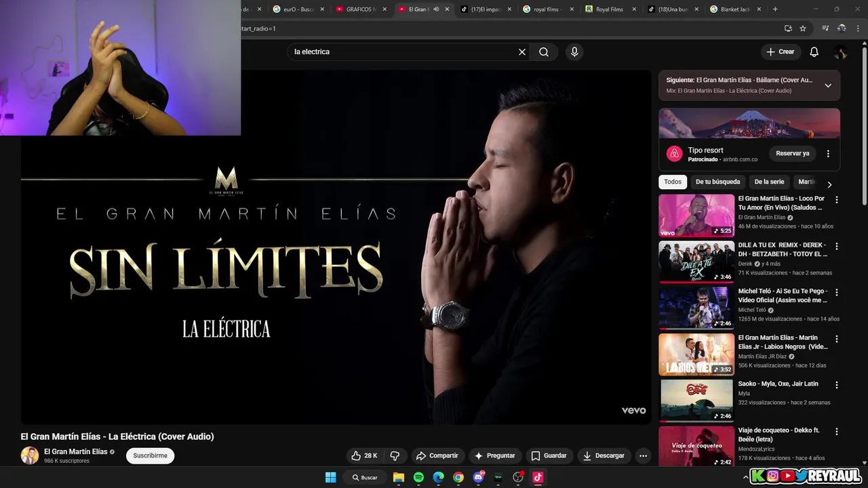Clear the search box text with the X
This screenshot has width=868, height=488.
[522, 52]
